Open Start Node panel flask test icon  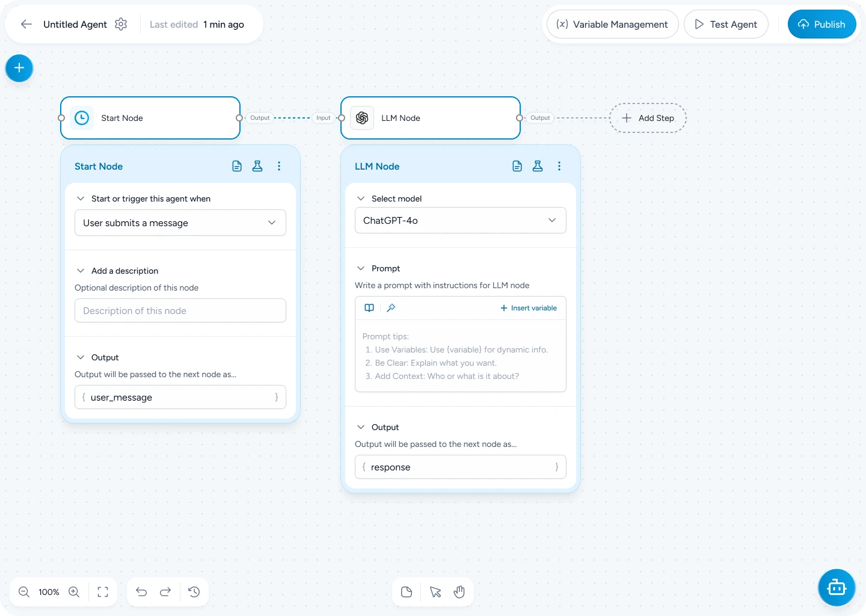coord(257,166)
